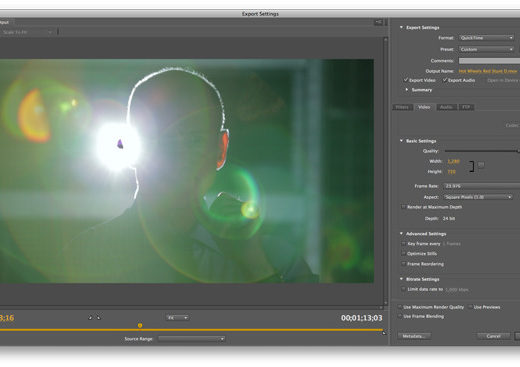
Task: Enable the Optimize Stills checkbox
Action: click(x=403, y=254)
